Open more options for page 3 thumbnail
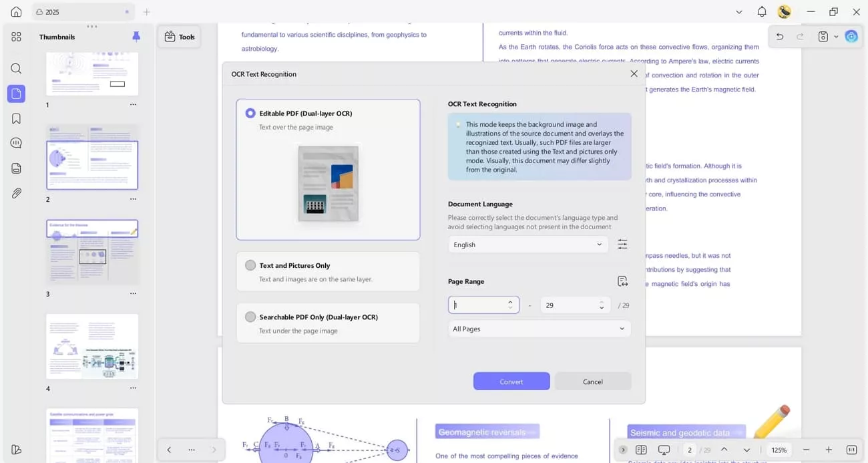The image size is (868, 463). 133,294
